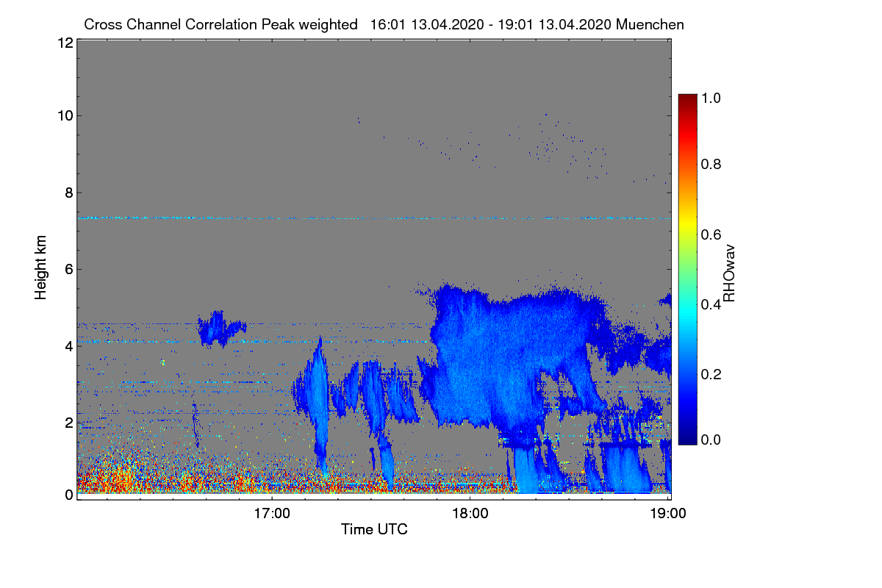Click the 'Height km' y-axis label
882x588 pixels.
40,268
